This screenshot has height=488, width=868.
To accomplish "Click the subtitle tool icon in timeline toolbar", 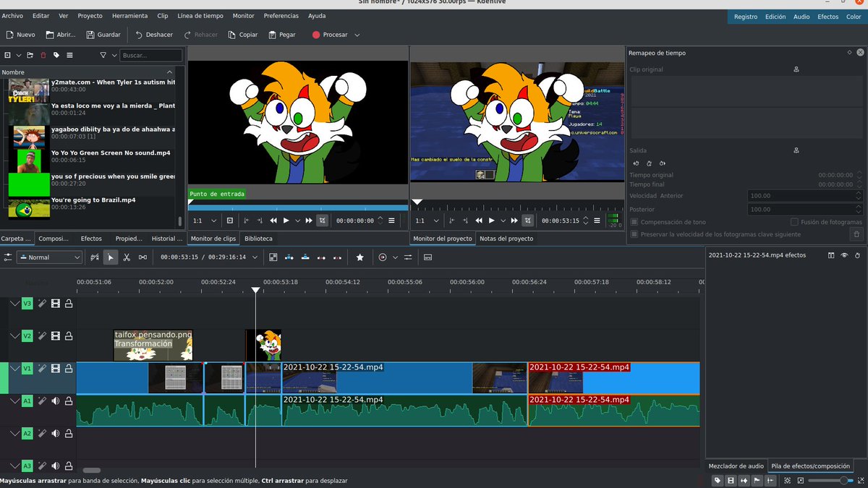I will 427,257.
